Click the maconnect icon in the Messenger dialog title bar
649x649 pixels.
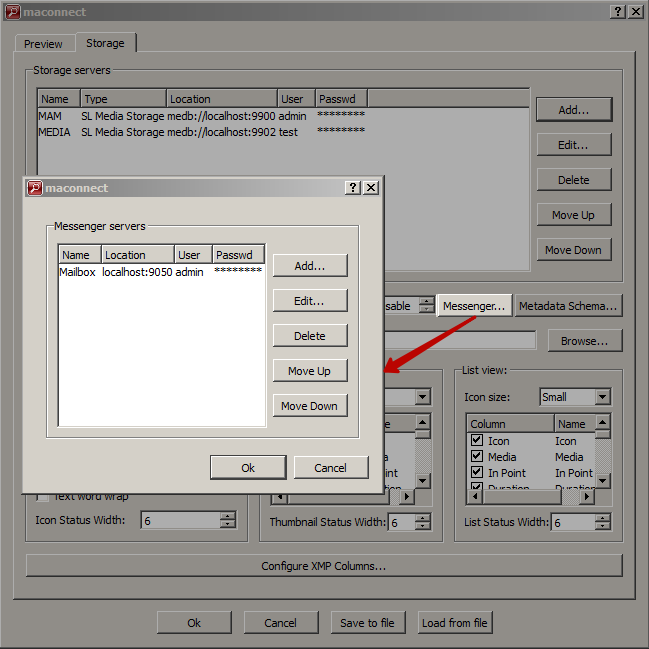[x=35, y=188]
